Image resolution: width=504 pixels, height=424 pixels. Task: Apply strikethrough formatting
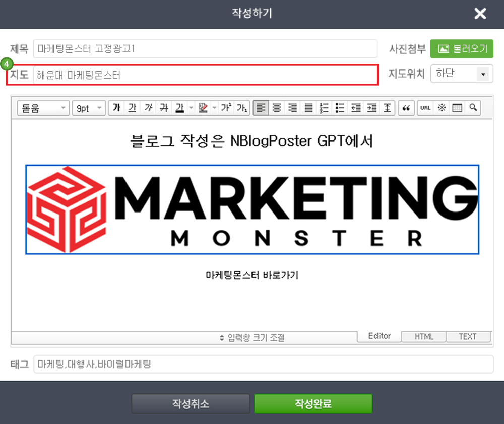(164, 108)
